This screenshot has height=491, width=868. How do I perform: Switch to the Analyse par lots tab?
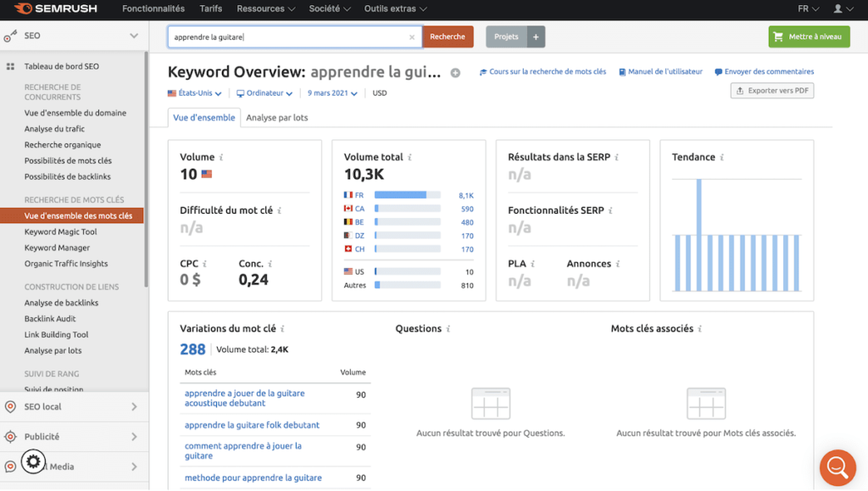tap(277, 117)
